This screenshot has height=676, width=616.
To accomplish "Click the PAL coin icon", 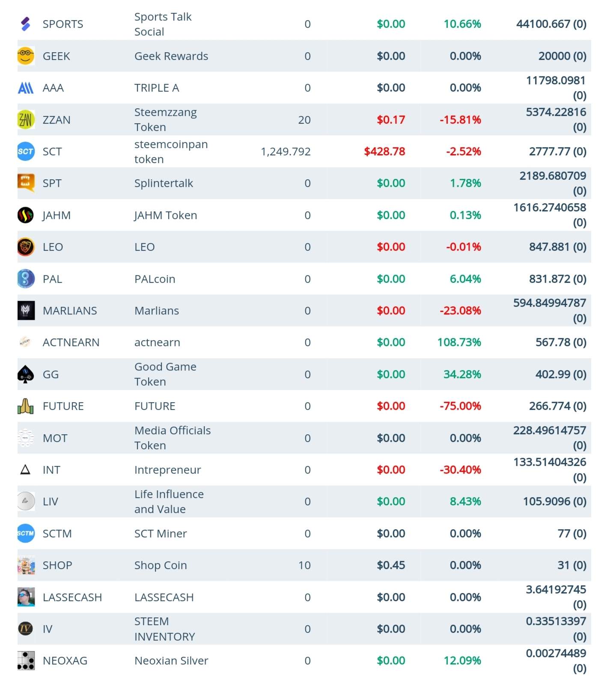I will pos(26,279).
